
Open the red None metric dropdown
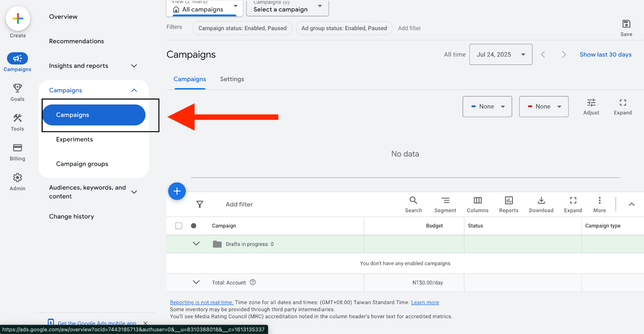pyautogui.click(x=543, y=107)
